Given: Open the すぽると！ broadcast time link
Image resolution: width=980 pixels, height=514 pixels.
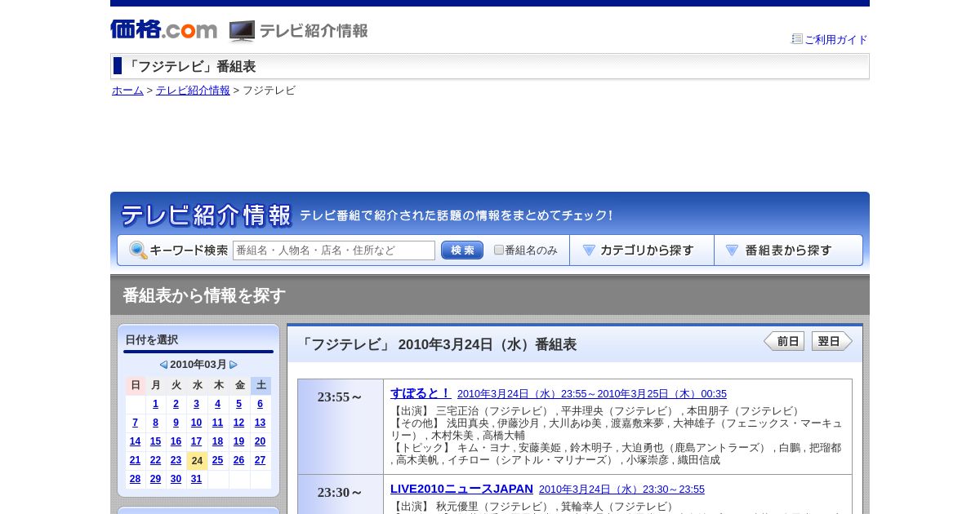Looking at the screenshot, I should point(592,394).
